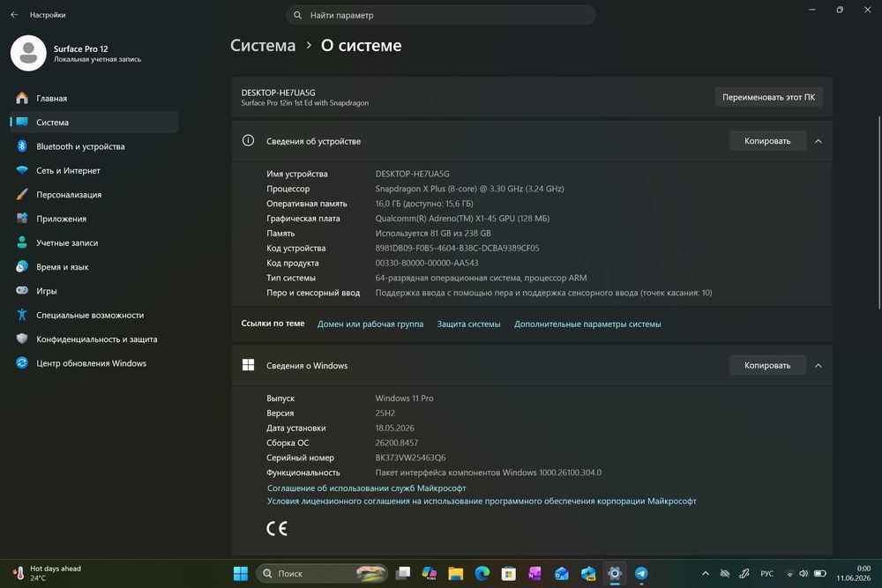Copy Windows info with Копировать button
The height and width of the screenshot is (588, 882).
(767, 365)
